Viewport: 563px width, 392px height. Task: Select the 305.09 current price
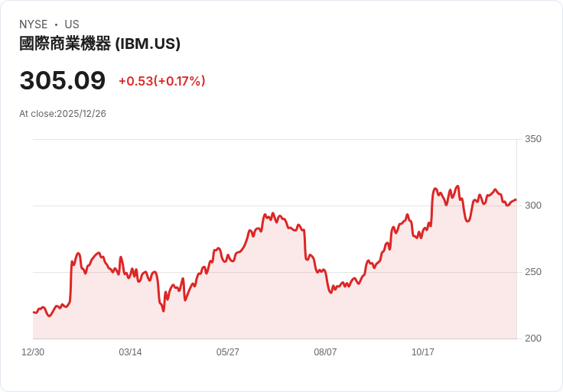[x=63, y=80]
